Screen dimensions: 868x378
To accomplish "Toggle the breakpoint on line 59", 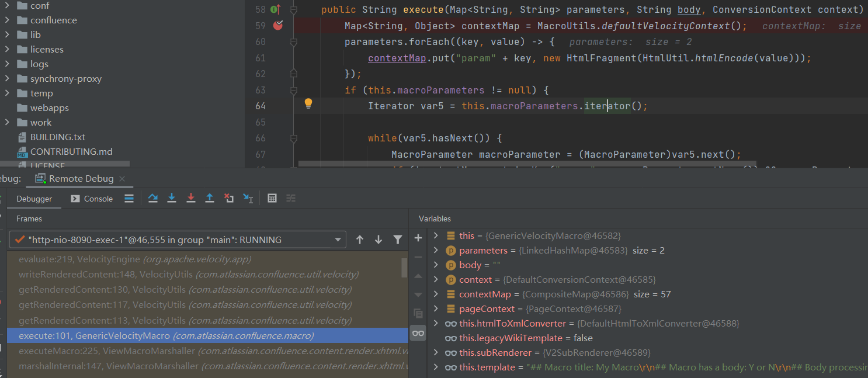I will pos(277,26).
